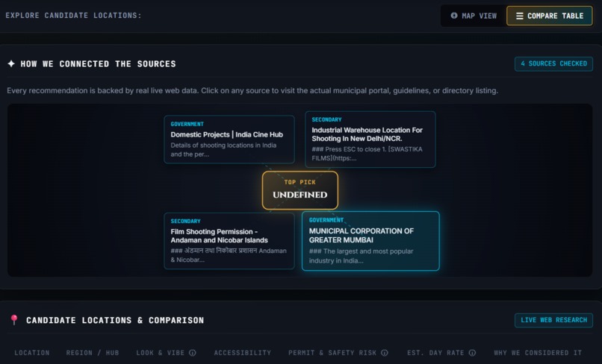Click the pin icon beside Candidate Locations
The image size is (602, 364).
[x=14, y=320]
